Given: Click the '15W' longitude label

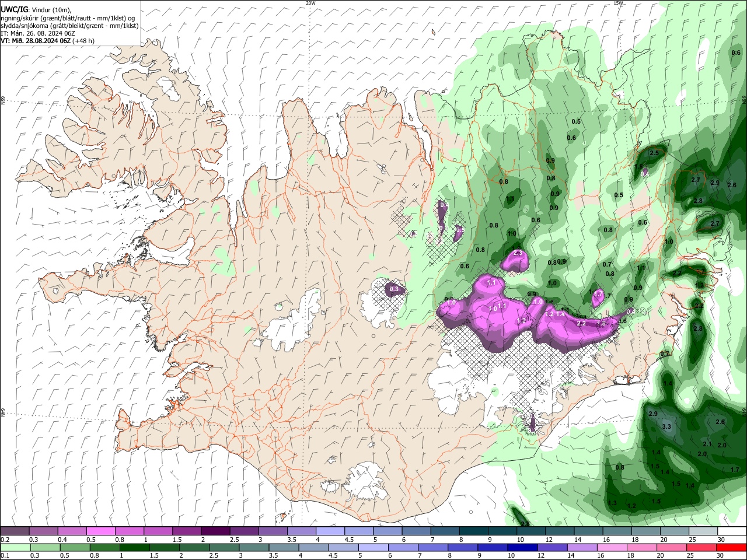Looking at the screenshot, I should coord(618,3).
